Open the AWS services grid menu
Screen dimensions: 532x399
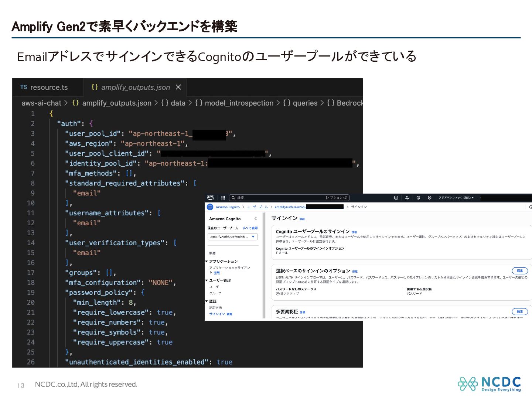pos(223,198)
